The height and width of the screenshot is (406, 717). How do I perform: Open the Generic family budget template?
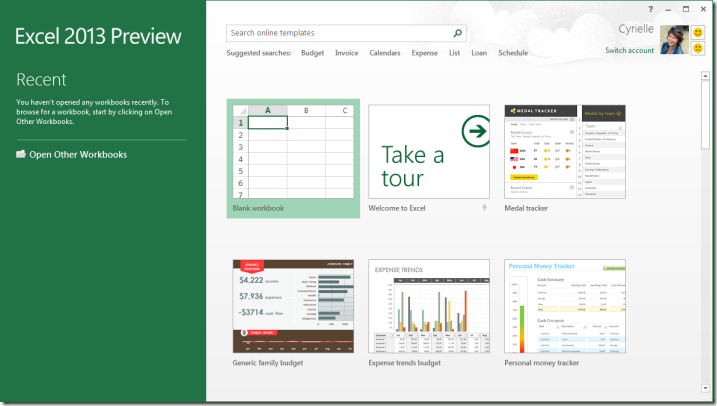pyautogui.click(x=292, y=307)
